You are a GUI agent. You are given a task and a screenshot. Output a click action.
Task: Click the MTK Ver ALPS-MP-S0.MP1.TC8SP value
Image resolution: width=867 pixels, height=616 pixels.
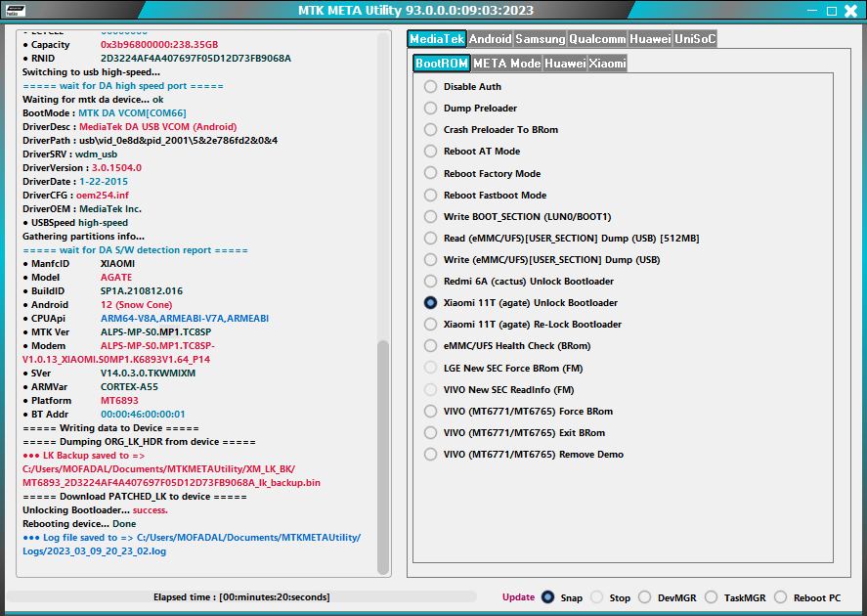[156, 331]
